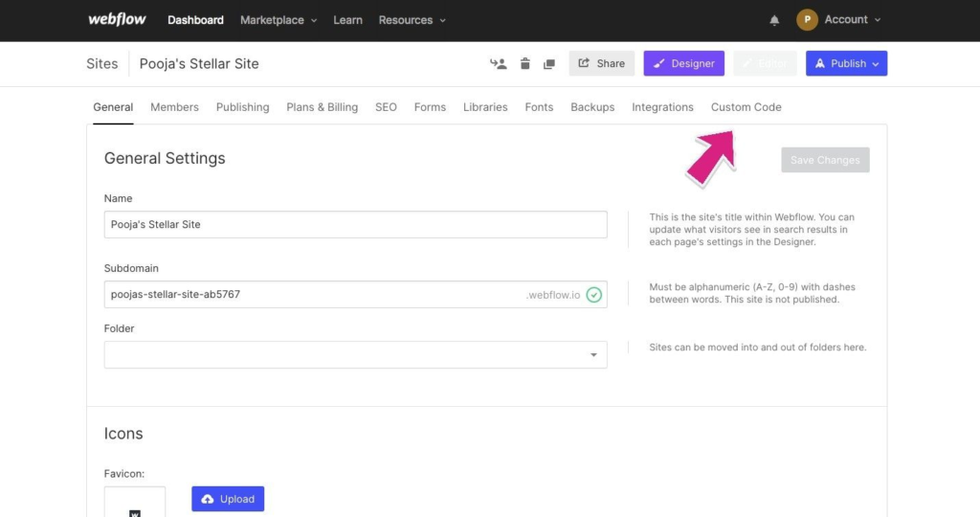Select the General tab
This screenshot has width=980, height=517.
113,107
